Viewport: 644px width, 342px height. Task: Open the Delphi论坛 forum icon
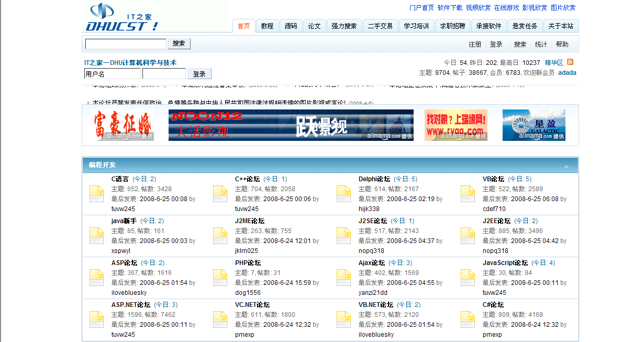[343, 193]
